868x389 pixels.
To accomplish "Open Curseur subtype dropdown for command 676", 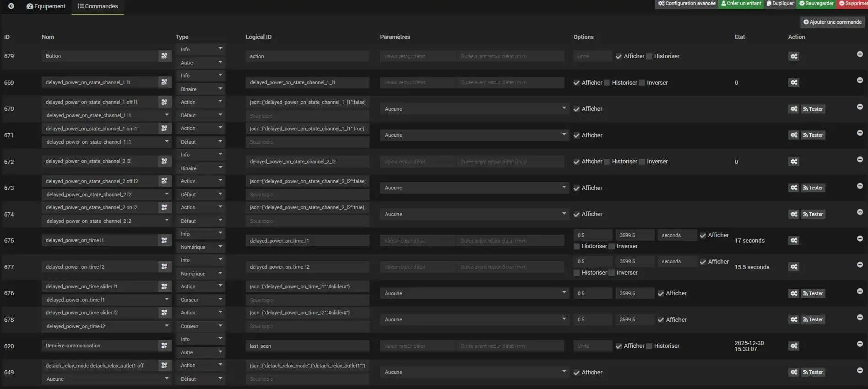I will pos(201,300).
